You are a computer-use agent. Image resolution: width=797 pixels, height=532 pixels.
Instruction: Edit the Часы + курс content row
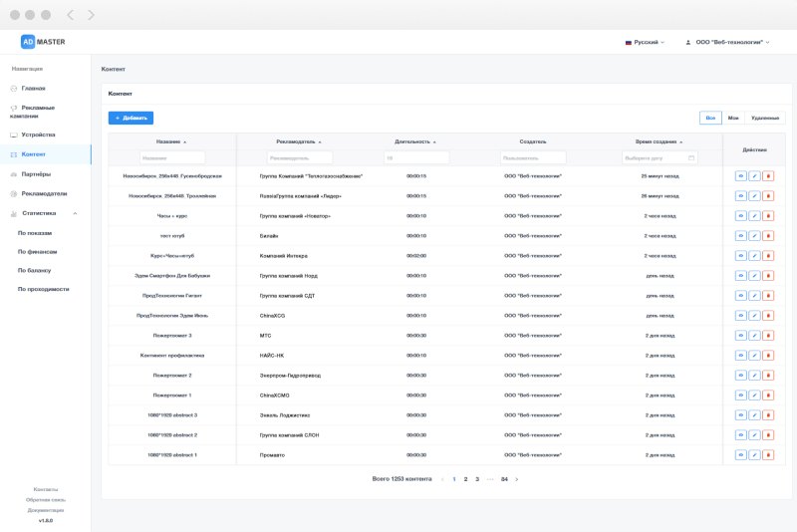754,216
